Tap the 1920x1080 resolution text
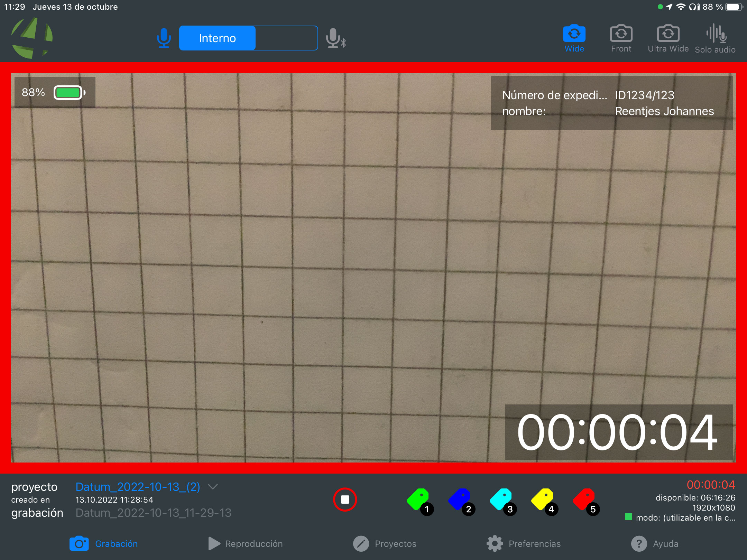747x560 pixels. pyautogui.click(x=714, y=508)
